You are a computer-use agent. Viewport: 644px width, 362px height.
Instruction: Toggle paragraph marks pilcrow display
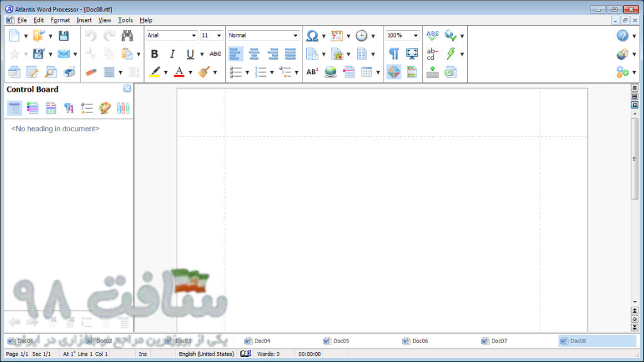point(394,54)
